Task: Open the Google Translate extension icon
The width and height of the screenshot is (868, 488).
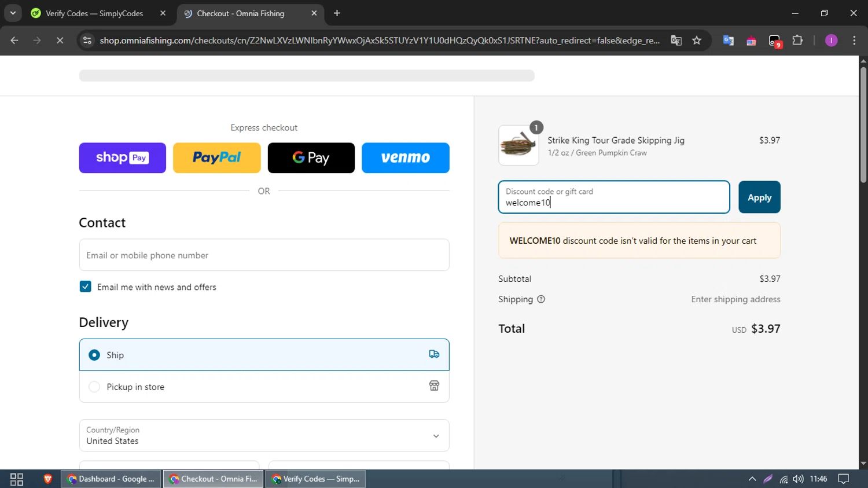Action: (729, 41)
